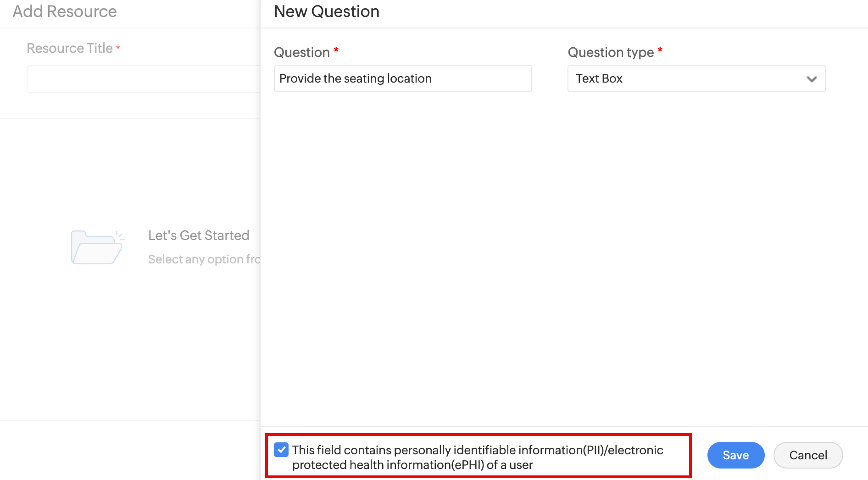Click the 'Question' field label
Screen dimensions: 868x480
302,52
